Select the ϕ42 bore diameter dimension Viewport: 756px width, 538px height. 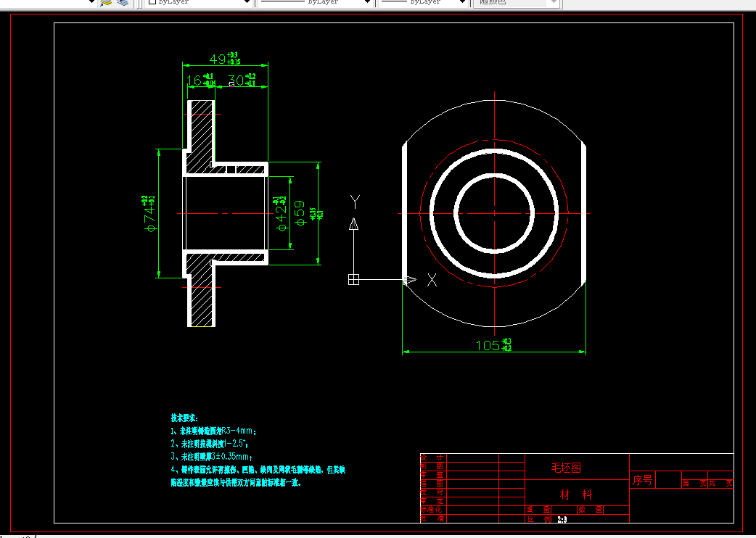point(281,213)
